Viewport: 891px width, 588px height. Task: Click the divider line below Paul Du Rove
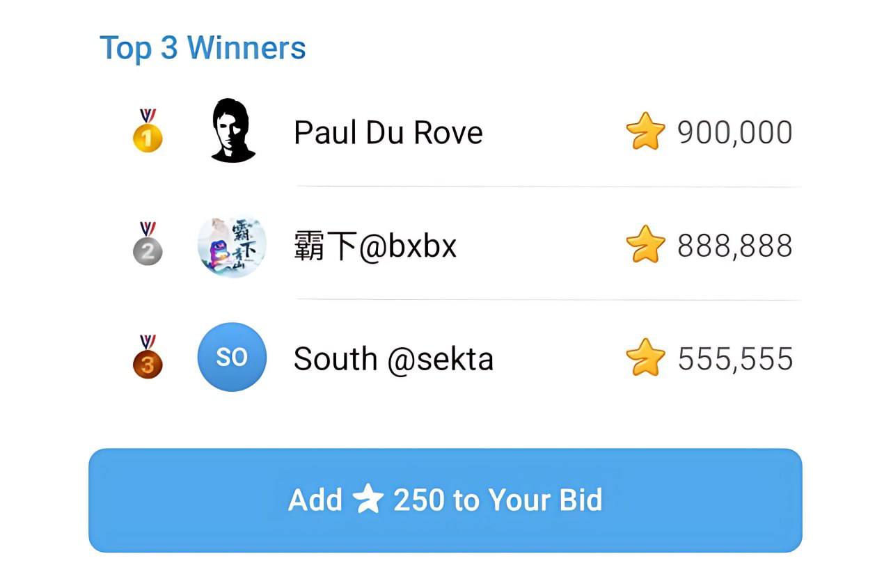pyautogui.click(x=548, y=186)
